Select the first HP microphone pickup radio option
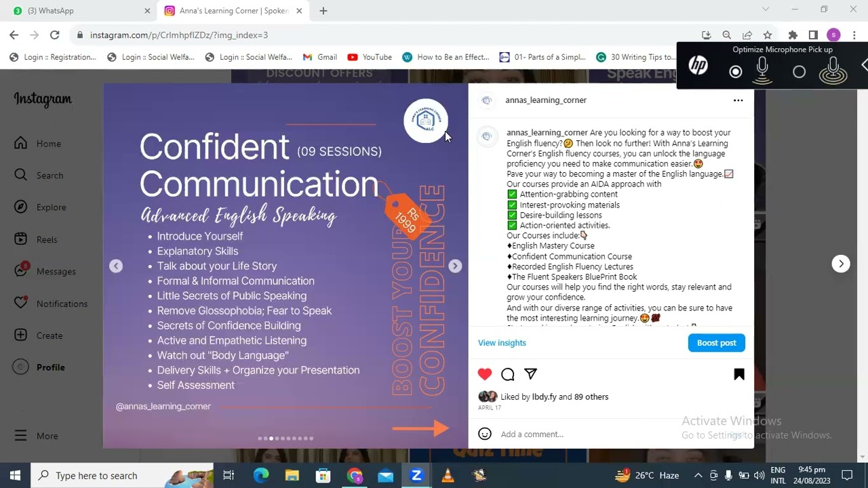This screenshot has width=868, height=488. (735, 72)
